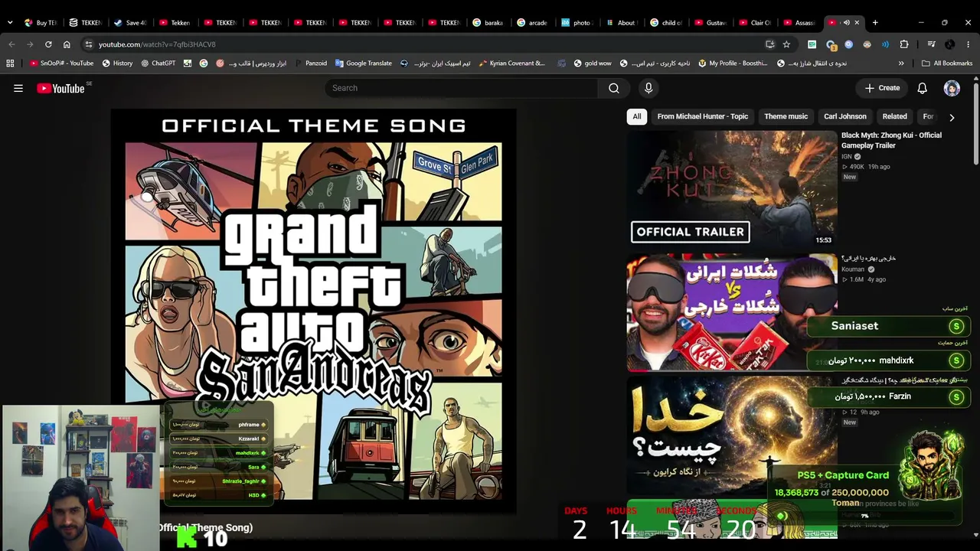The height and width of the screenshot is (551, 980).
Task: Start voice search with the microphone icon
Action: [648, 88]
